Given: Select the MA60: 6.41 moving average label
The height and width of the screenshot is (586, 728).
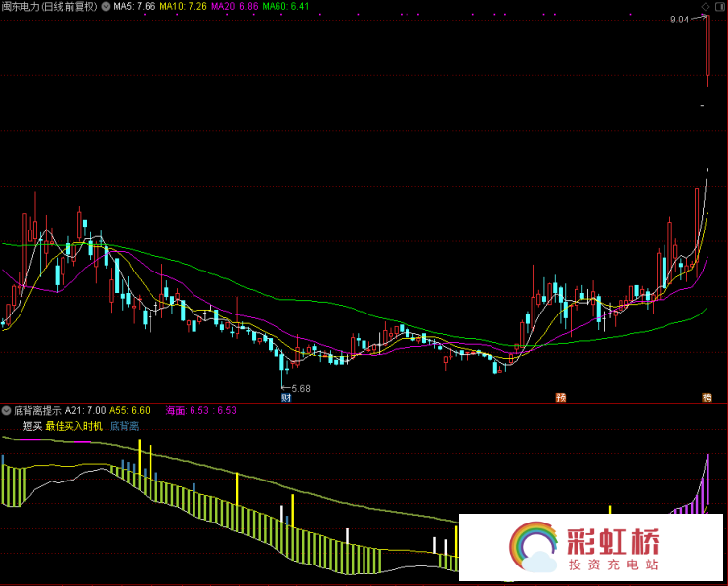Looking at the screenshot, I should (x=285, y=7).
